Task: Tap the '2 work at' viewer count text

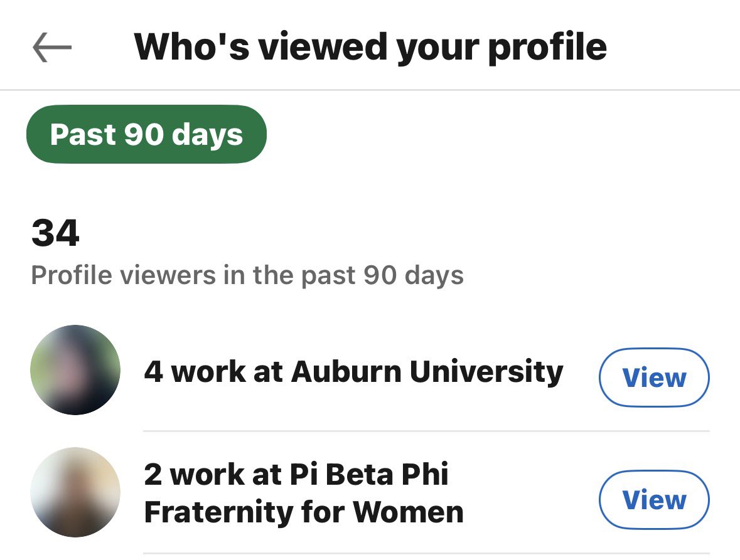Action: (x=213, y=474)
